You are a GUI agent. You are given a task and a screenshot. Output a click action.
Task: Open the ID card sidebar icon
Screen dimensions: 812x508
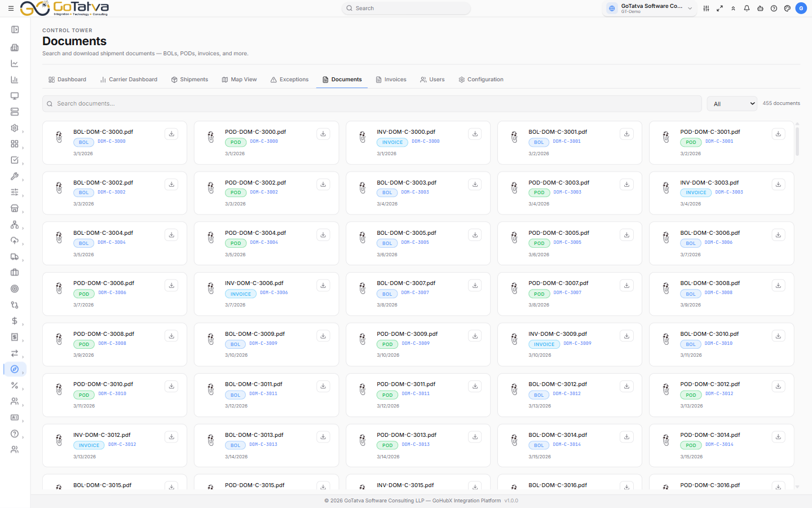(15, 418)
